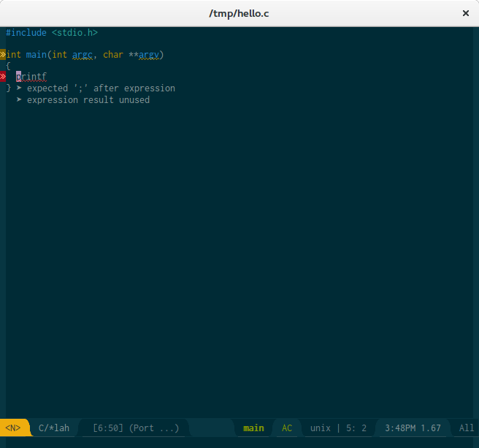The width and height of the screenshot is (479, 448).
Task: Click the underlined argc parameter
Action: tap(83, 55)
